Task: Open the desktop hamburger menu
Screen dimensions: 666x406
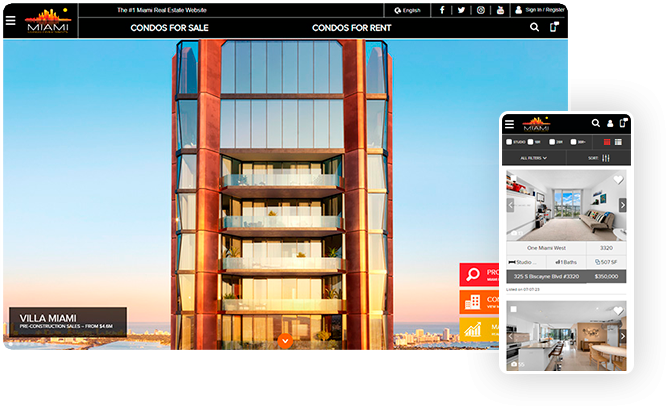Action: [11, 20]
